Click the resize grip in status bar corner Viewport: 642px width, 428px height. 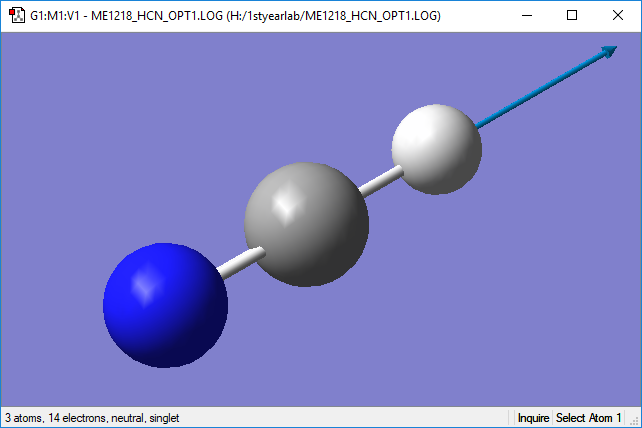(x=635, y=420)
